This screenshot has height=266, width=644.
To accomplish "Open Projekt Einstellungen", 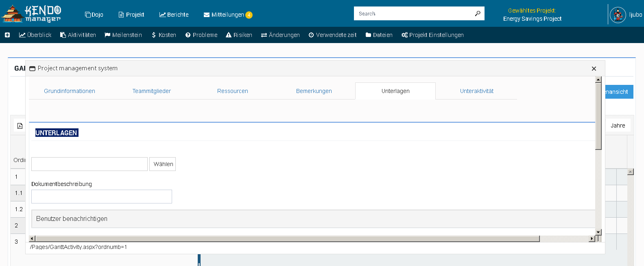I will pos(432,35).
